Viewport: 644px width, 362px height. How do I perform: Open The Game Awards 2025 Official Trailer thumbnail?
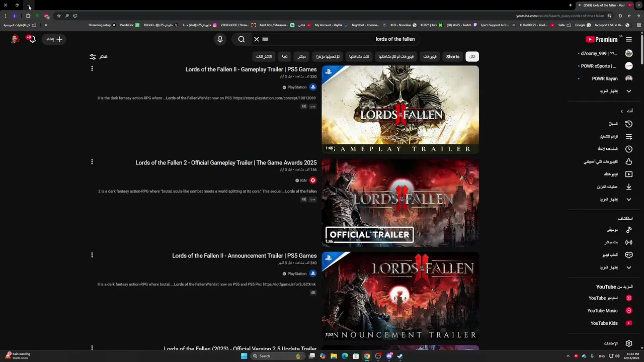[400, 203]
